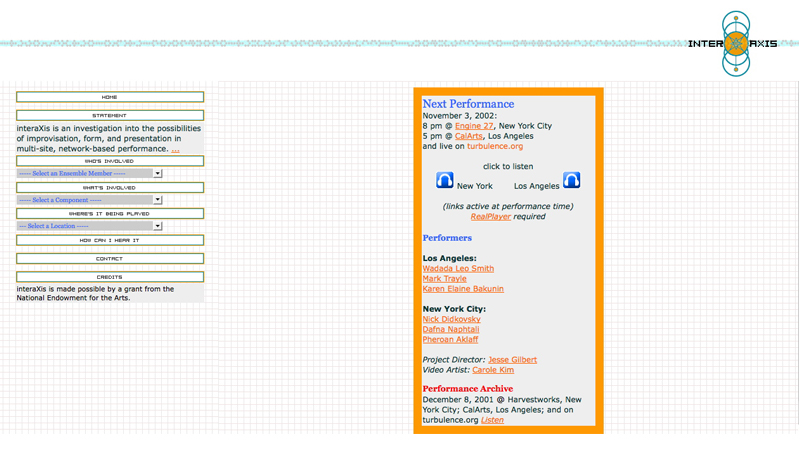Viewport: 800px width, 450px height.
Task: Open the STATEMENT navigation button
Action: 110,115
